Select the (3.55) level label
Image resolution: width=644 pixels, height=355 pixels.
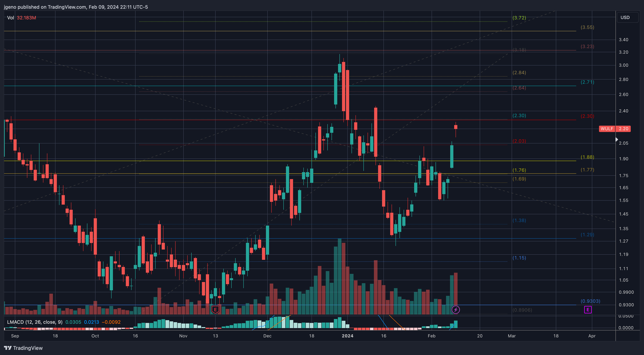click(587, 27)
